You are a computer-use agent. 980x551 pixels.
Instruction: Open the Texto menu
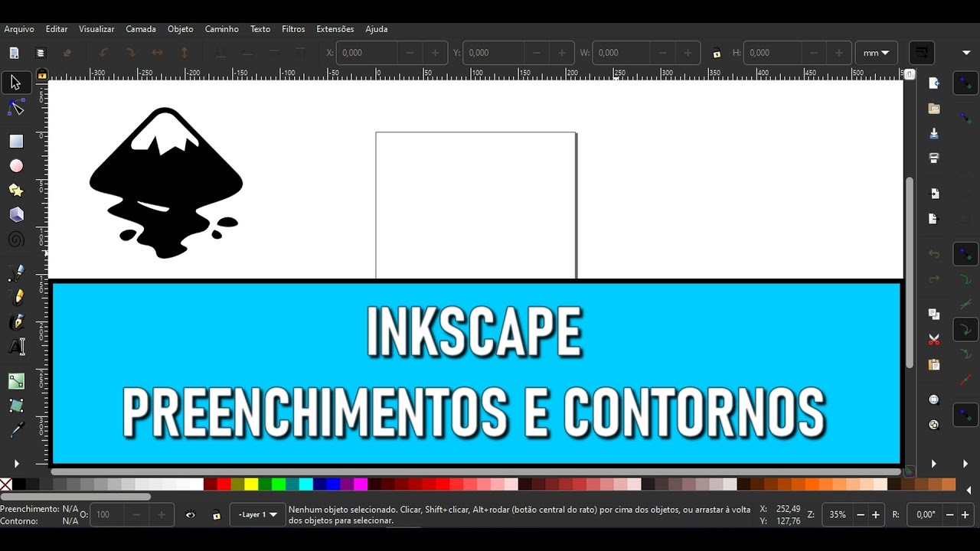260,29
